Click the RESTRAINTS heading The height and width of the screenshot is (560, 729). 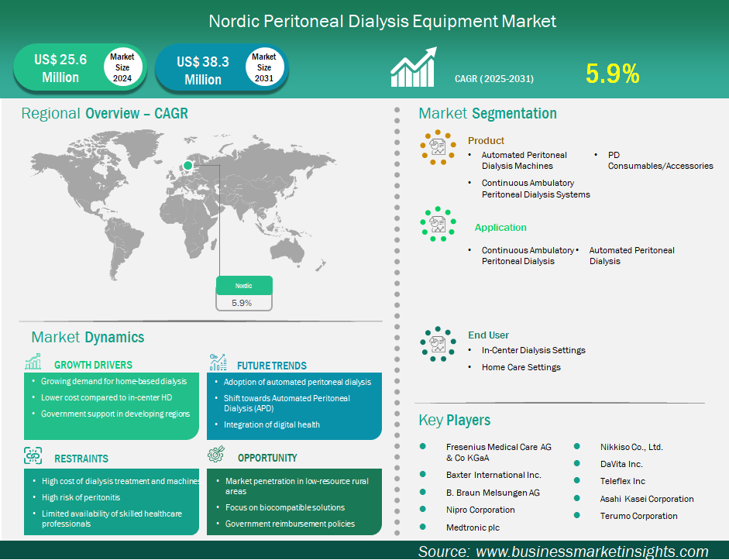point(81,459)
